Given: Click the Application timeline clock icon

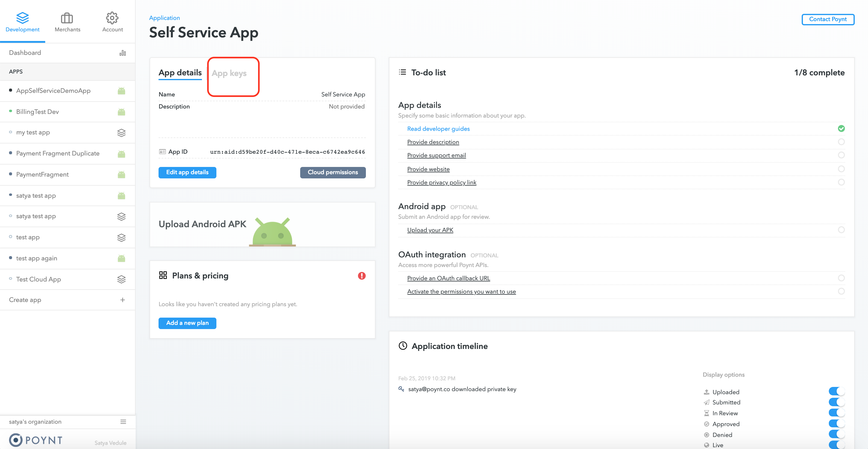Looking at the screenshot, I should pyautogui.click(x=403, y=346).
